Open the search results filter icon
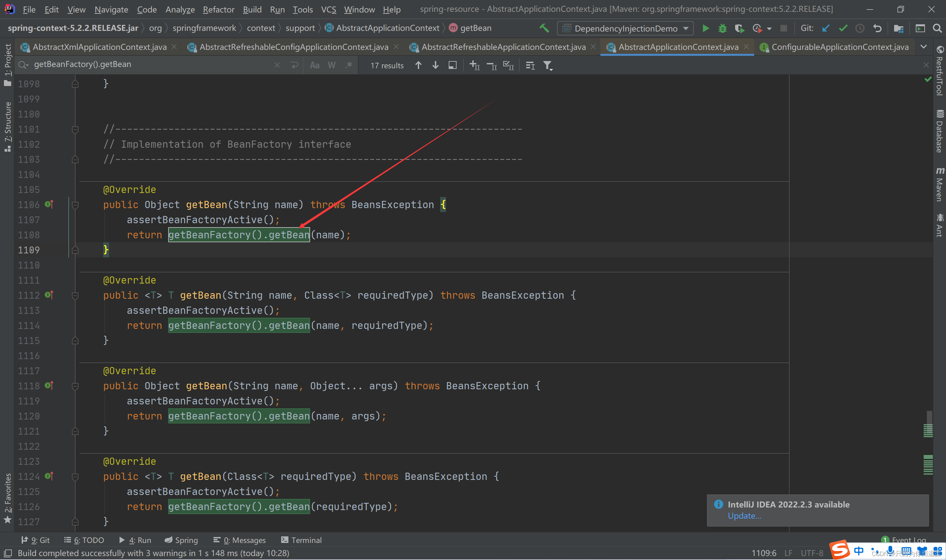Viewport: 946px width, 560px height. 547,66
